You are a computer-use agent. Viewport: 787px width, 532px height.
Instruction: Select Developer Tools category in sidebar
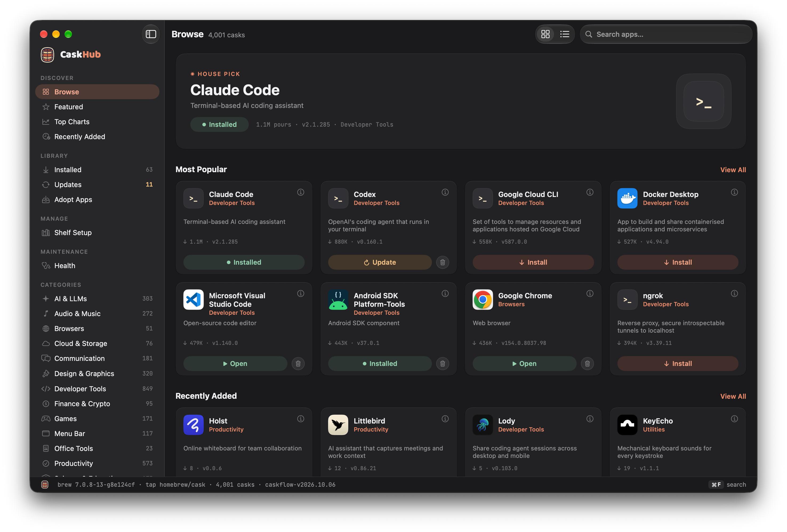tap(97, 389)
